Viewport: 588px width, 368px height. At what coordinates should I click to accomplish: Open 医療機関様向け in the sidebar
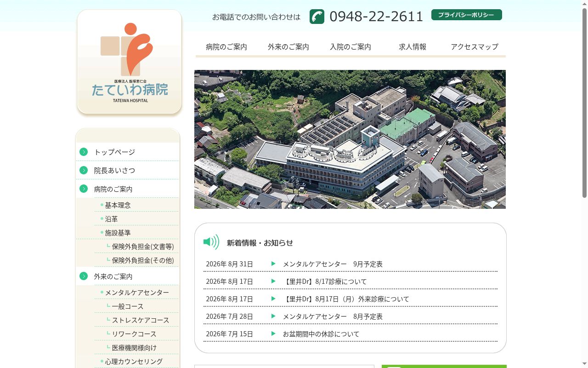pyautogui.click(x=134, y=348)
